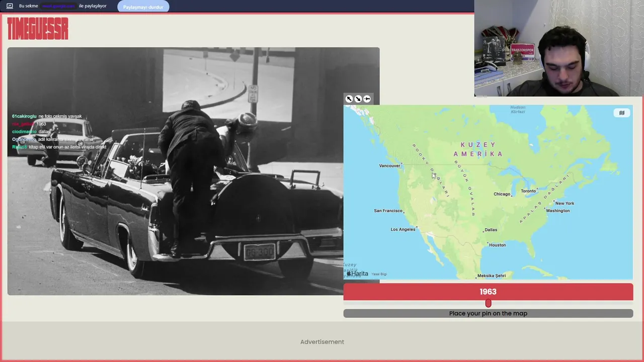The image size is (644, 362).
Task: Click the 'Paylaşmayı durdur' button
Action: 143,7
